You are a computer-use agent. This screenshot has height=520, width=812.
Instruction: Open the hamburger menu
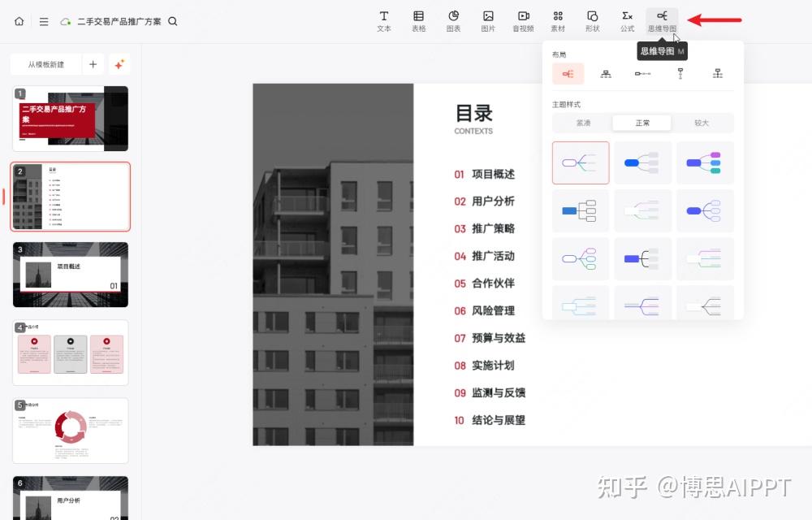click(x=44, y=21)
